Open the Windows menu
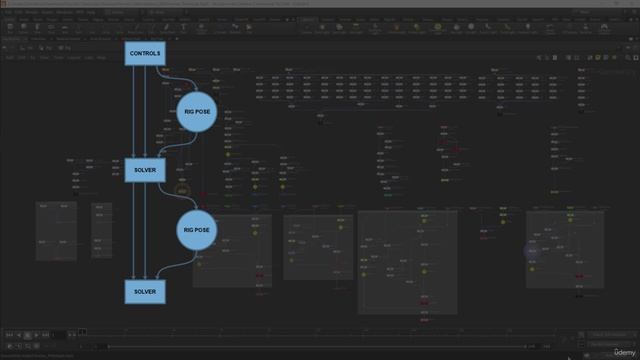This screenshot has width=640, height=360. click(64, 12)
